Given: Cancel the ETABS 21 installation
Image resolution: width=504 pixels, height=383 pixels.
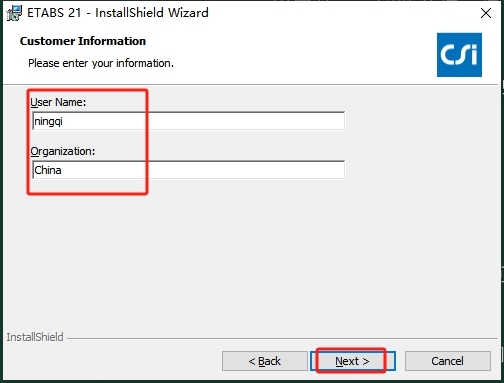Looking at the screenshot, I should coord(448,361).
